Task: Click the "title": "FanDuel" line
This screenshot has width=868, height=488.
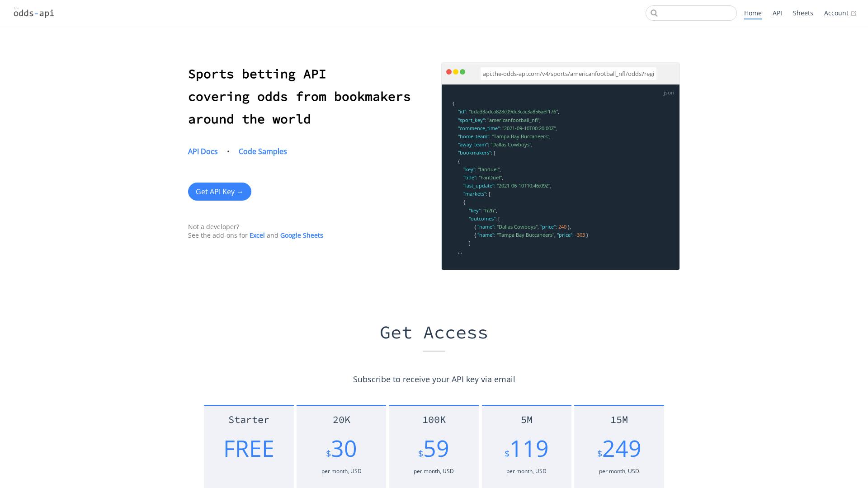Action: point(483,178)
